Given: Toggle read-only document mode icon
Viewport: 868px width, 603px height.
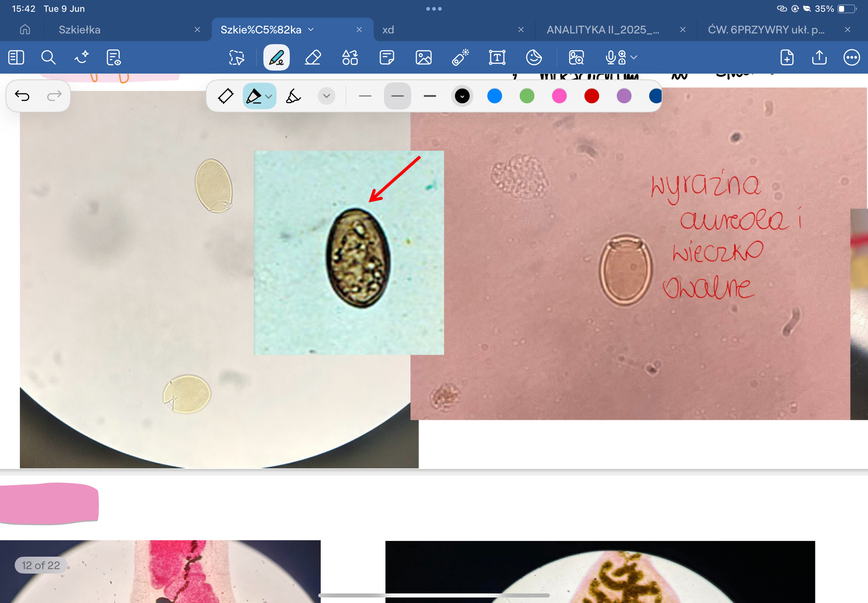Looking at the screenshot, I should pyautogui.click(x=114, y=57).
